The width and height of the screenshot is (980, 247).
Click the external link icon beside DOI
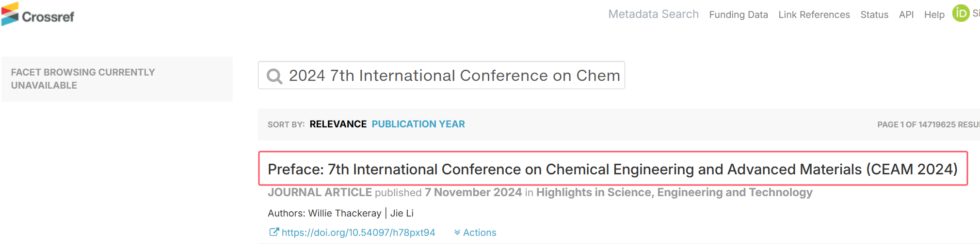coord(274,232)
